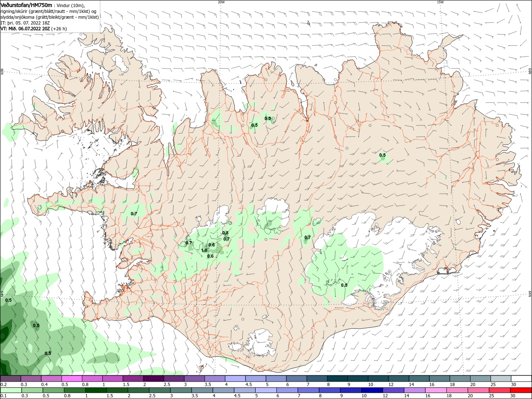Click the dark teal 8 swatch in upper legend row
This screenshot has height=399, width=532.
click(x=337, y=379)
